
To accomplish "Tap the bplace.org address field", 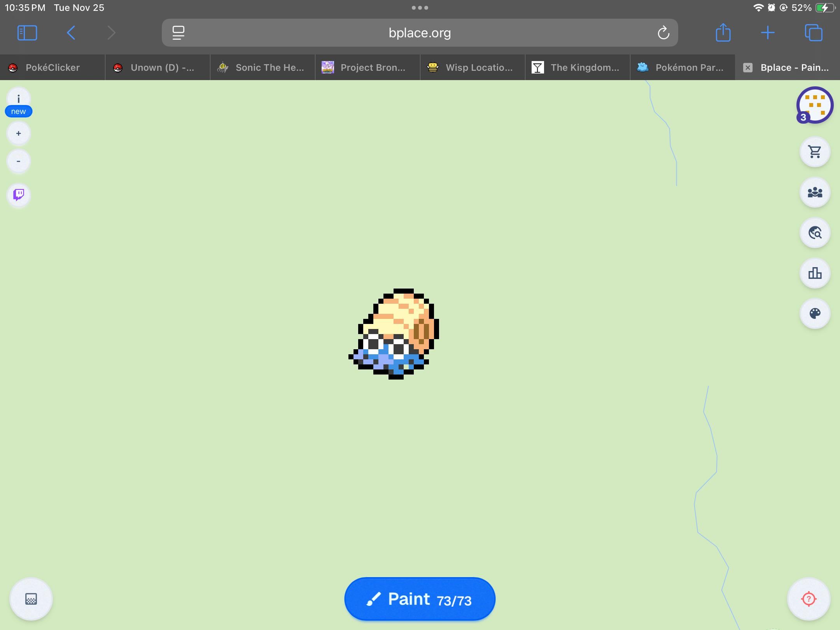I will point(419,33).
